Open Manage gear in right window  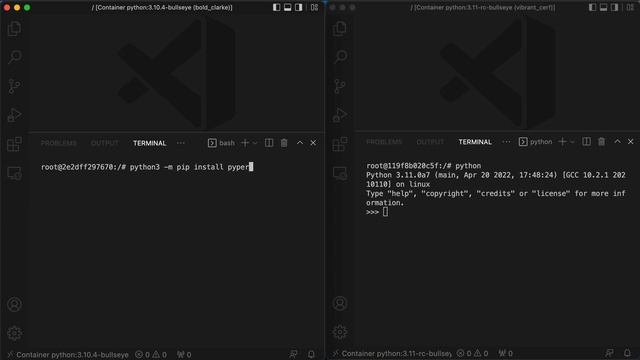[x=340, y=332]
